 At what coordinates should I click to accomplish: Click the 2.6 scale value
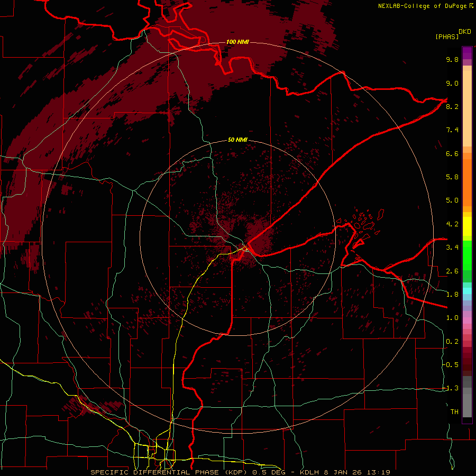[x=452, y=271]
